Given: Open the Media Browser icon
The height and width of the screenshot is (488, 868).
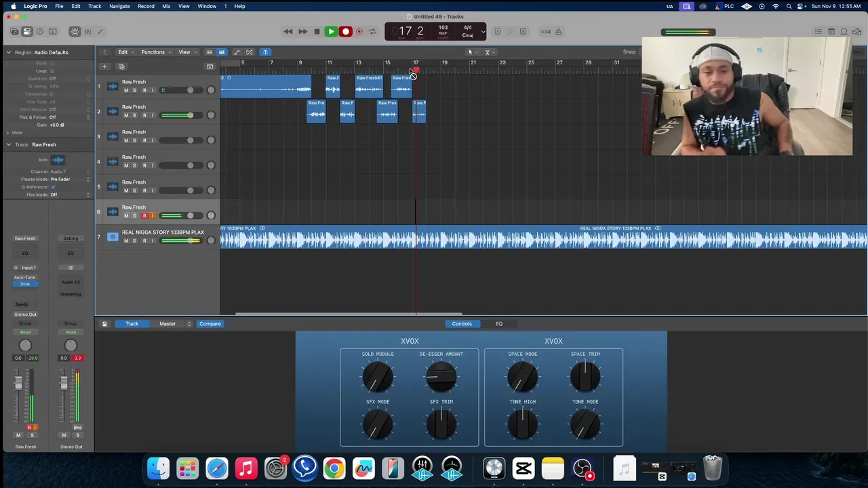Looking at the screenshot, I should pos(857,31).
